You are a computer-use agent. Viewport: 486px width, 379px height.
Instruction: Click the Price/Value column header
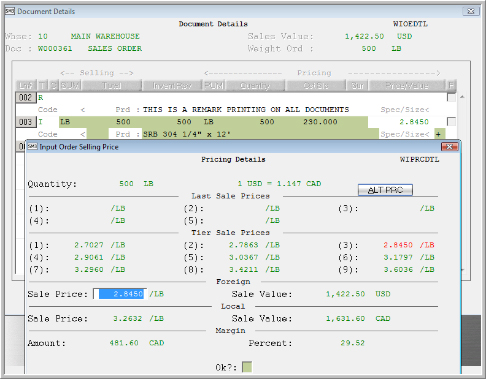pos(407,86)
